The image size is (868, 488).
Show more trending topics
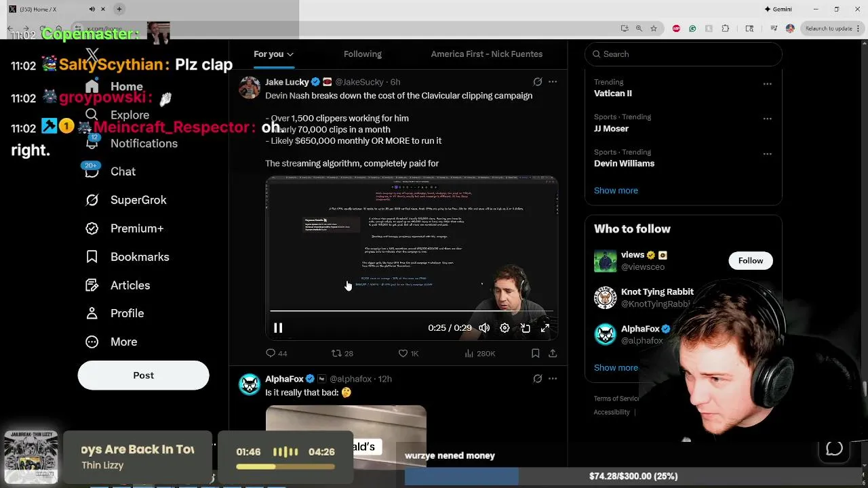616,190
